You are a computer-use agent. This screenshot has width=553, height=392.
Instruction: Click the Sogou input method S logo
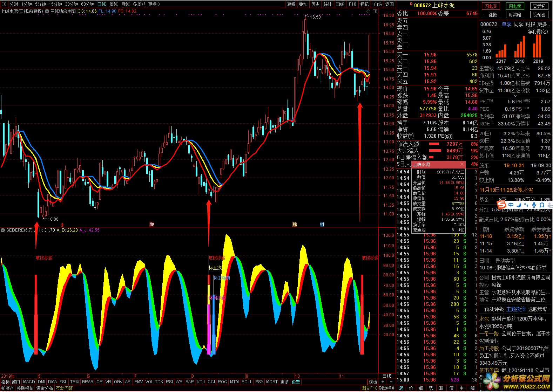coord(502,205)
